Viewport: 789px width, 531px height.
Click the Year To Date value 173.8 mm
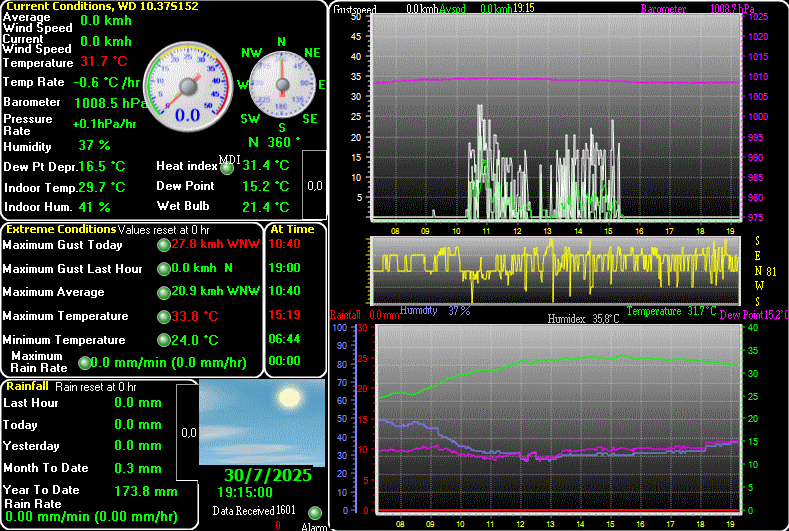(x=146, y=491)
